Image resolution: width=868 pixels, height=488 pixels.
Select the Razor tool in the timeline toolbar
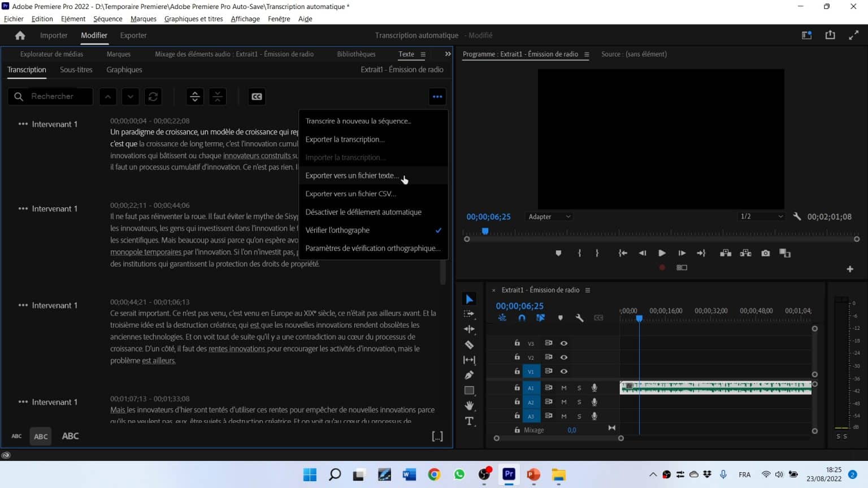tap(469, 345)
